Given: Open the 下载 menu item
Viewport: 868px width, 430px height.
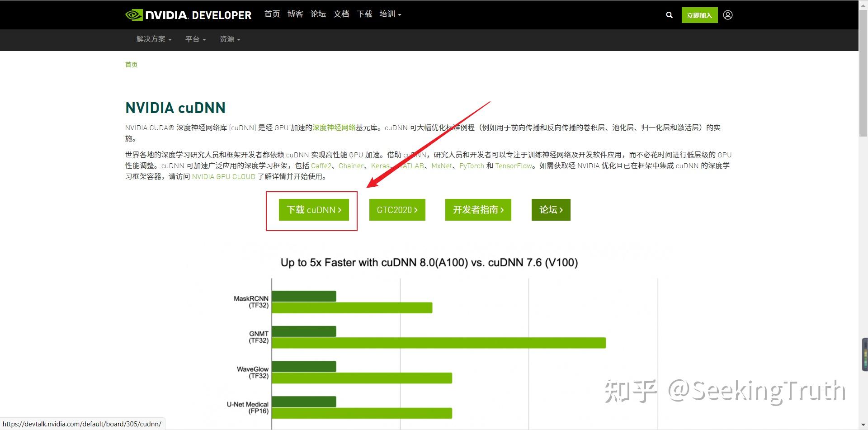Looking at the screenshot, I should 364,14.
